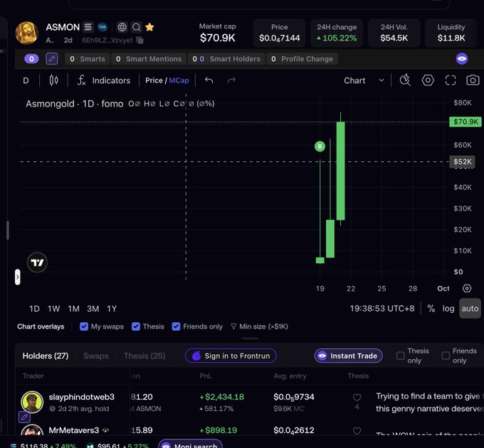
Task: Toggle the yellow favorite star
Action: pos(149,27)
